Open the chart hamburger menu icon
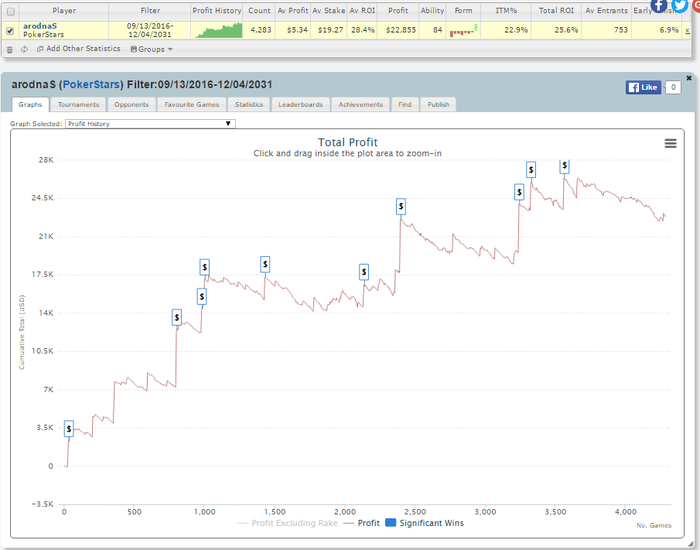Image resolution: width=700 pixels, height=550 pixels. (x=671, y=143)
